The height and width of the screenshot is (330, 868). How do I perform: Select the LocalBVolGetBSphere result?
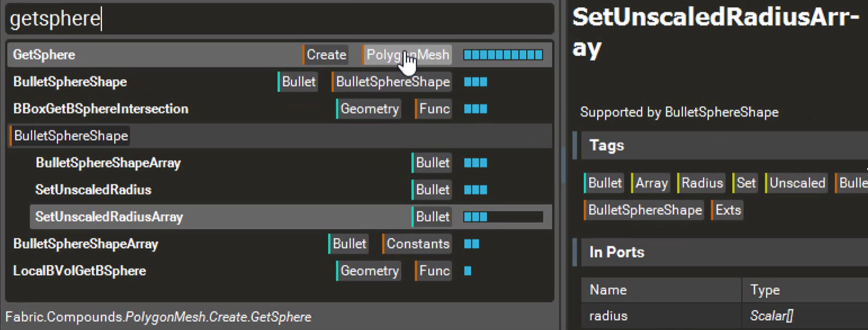click(79, 271)
